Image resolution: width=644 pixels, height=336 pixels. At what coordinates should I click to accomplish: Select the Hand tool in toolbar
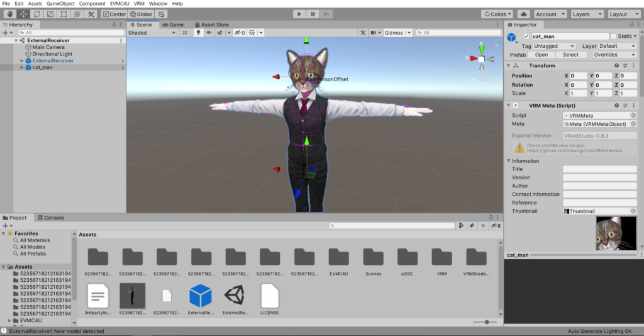(x=10, y=14)
